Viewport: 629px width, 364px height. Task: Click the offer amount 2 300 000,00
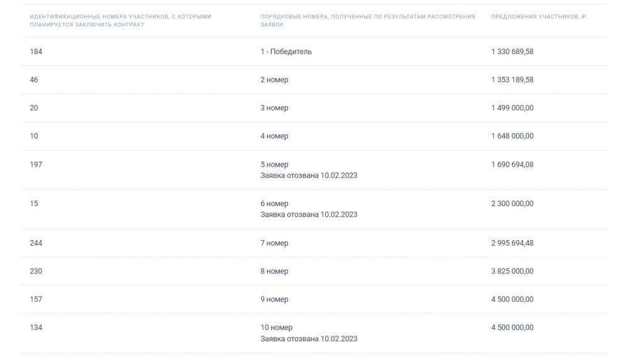[x=512, y=204]
